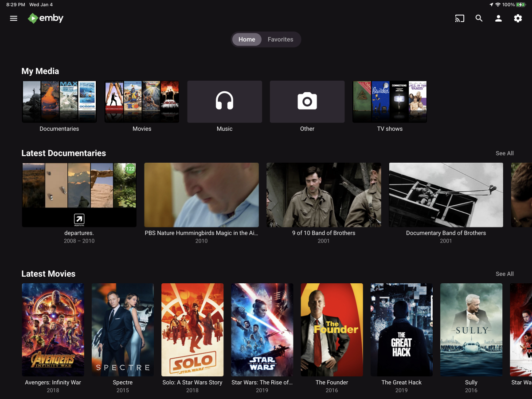Open the hamburger navigation menu
Image resolution: width=532 pixels, height=399 pixels.
14,19
